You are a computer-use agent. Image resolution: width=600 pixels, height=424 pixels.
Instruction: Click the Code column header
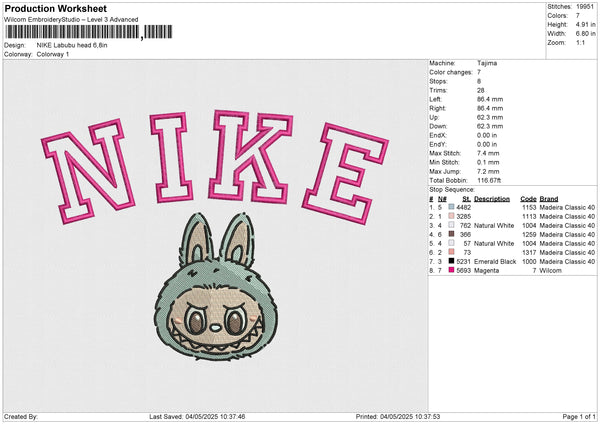pyautogui.click(x=528, y=198)
